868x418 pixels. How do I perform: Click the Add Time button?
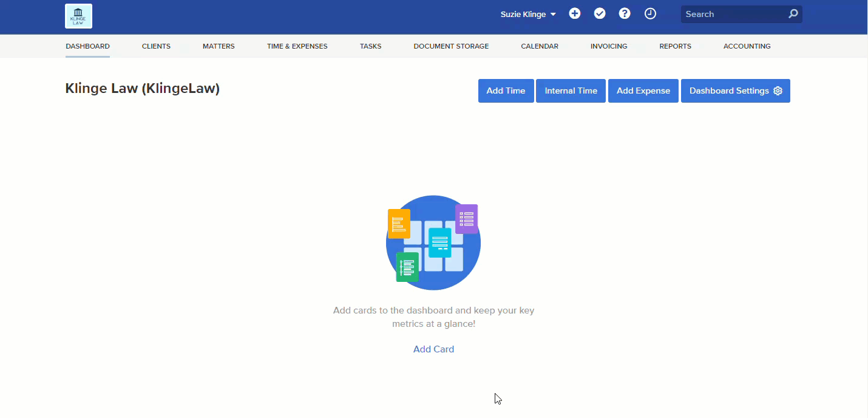(x=506, y=91)
